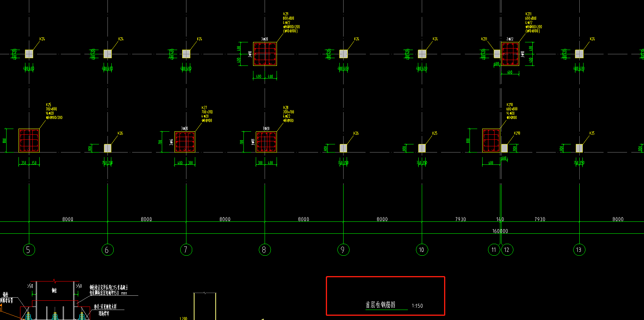Click the KZ10 annotation text with 600x800
The width and height of the screenshot is (644, 320).
[512, 111]
